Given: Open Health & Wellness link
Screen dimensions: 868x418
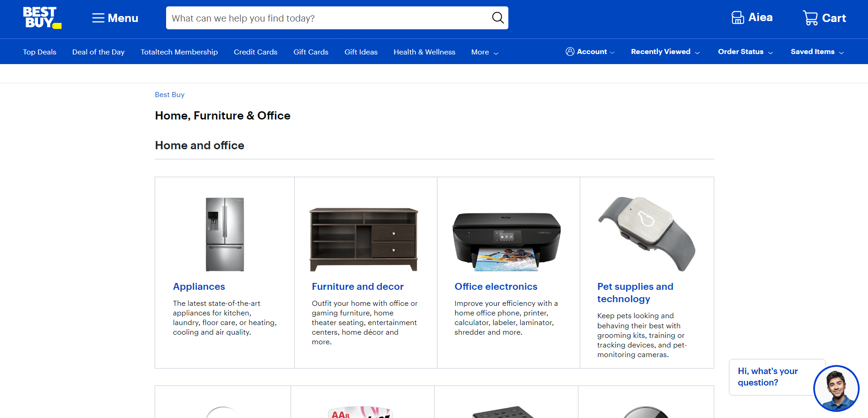Looking at the screenshot, I should pos(425,52).
